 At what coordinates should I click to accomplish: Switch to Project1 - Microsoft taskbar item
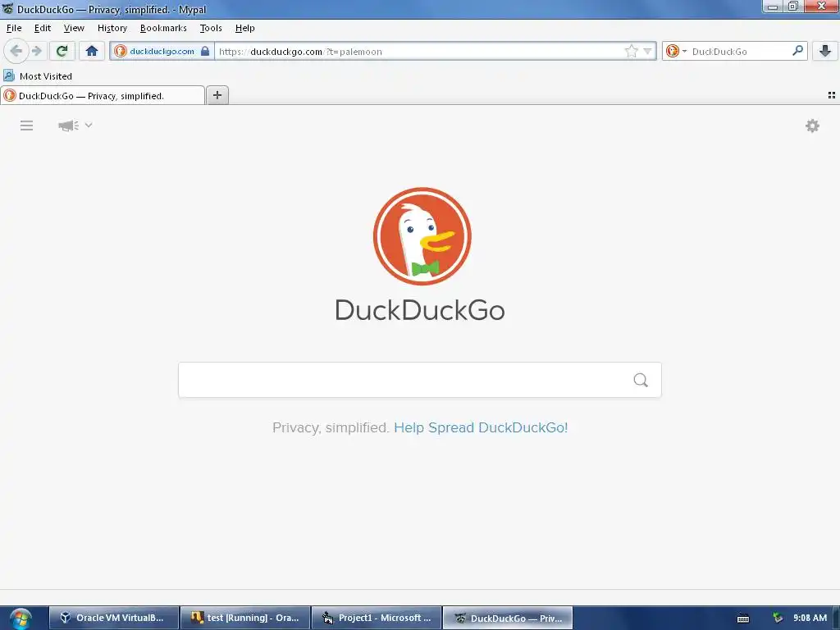click(377, 618)
